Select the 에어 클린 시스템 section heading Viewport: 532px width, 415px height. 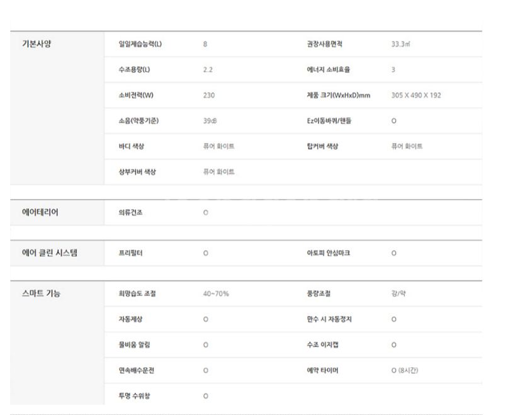[x=50, y=253]
